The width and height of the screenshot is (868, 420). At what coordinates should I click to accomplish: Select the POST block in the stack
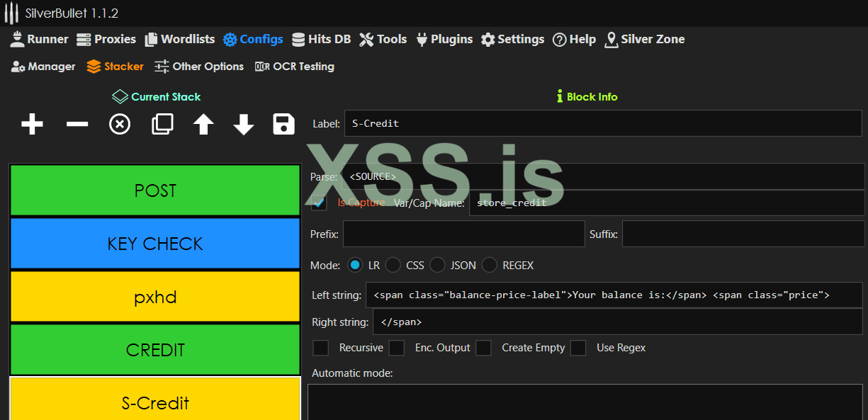[155, 191]
